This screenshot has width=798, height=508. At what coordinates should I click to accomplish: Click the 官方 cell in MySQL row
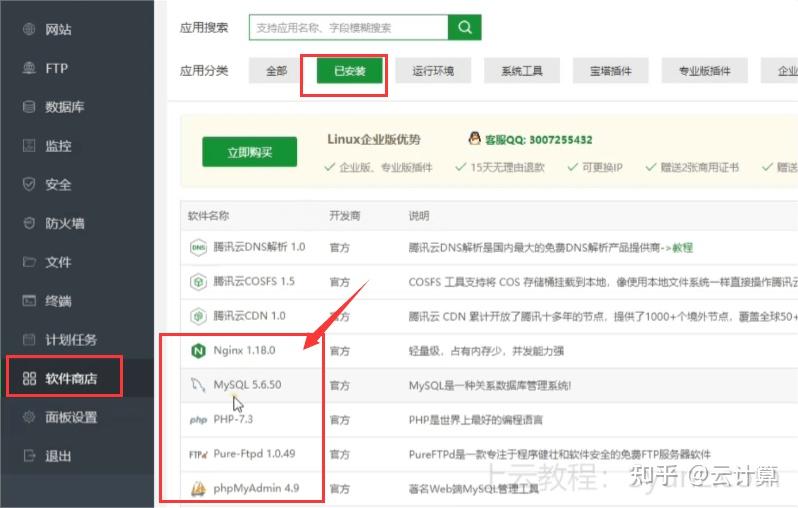[339, 385]
